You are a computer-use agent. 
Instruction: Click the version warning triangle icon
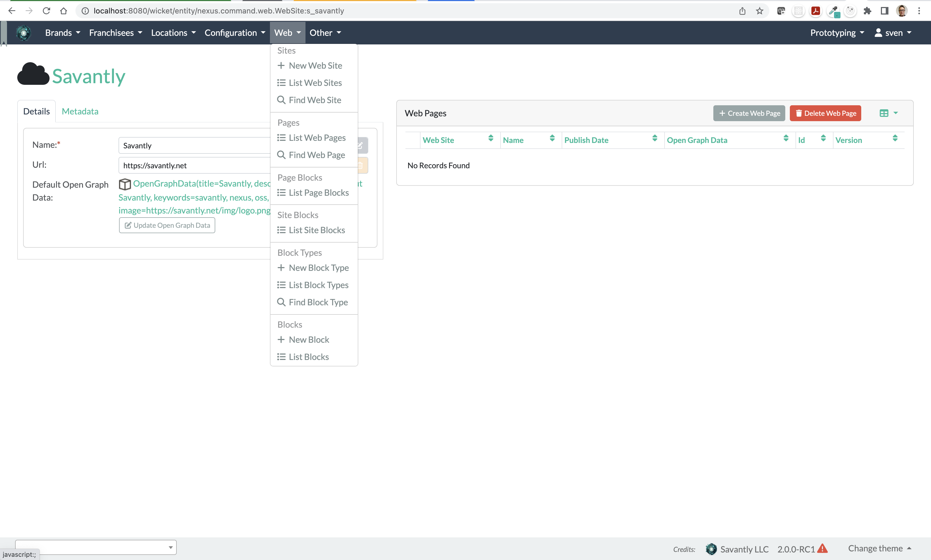(x=823, y=548)
